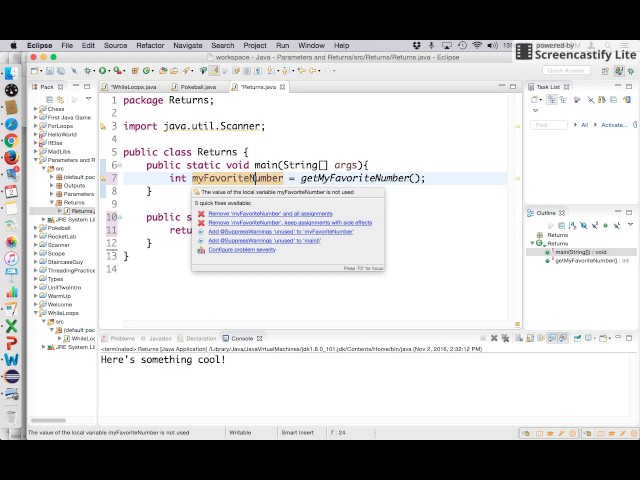Click Activate... link in Task List
Screen dimensions: 640x480
(x=614, y=125)
